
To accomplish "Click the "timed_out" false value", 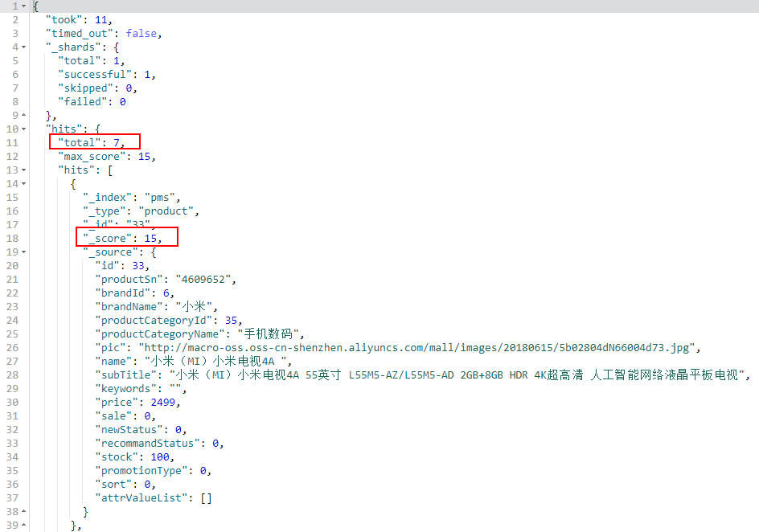I will [142, 34].
